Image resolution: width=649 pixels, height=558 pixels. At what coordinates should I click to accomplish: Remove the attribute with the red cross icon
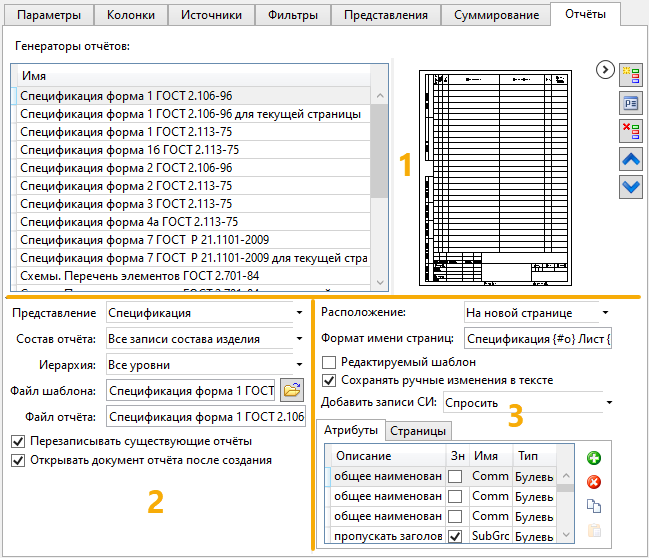pyautogui.click(x=593, y=482)
